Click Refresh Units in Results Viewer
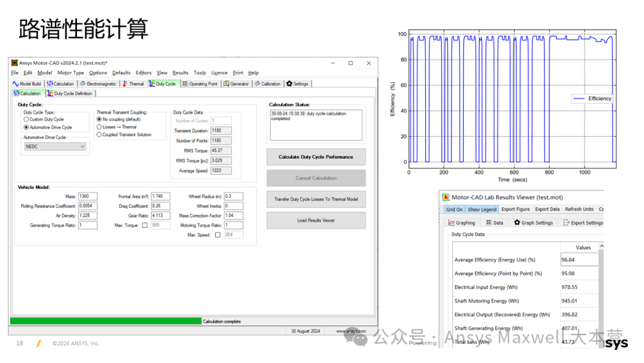This screenshot has height=363, width=644. (579, 209)
